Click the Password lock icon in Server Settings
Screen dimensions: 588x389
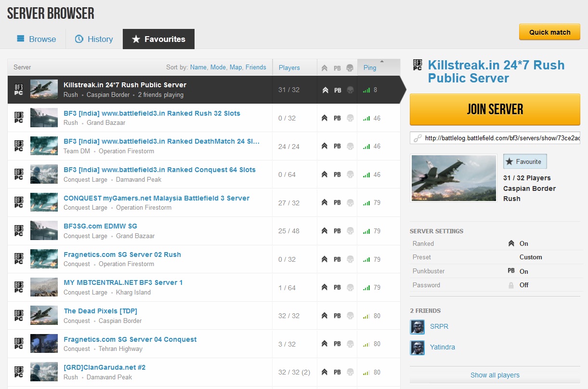coord(511,285)
